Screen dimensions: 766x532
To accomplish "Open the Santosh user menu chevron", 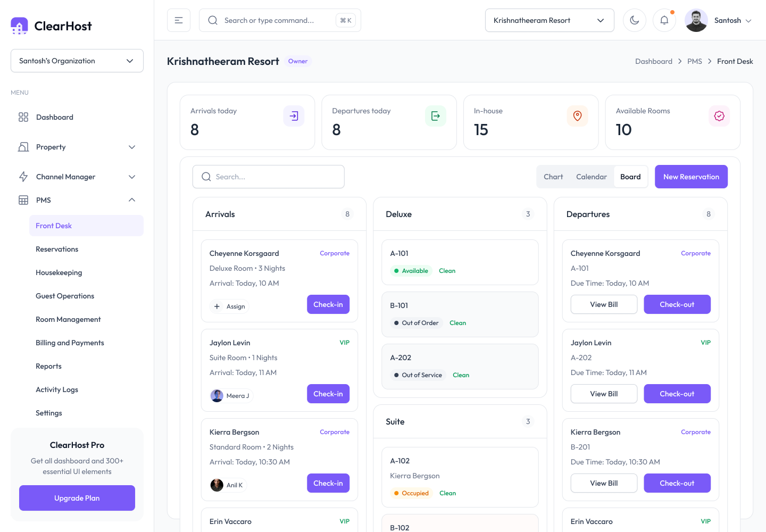I will coord(748,21).
